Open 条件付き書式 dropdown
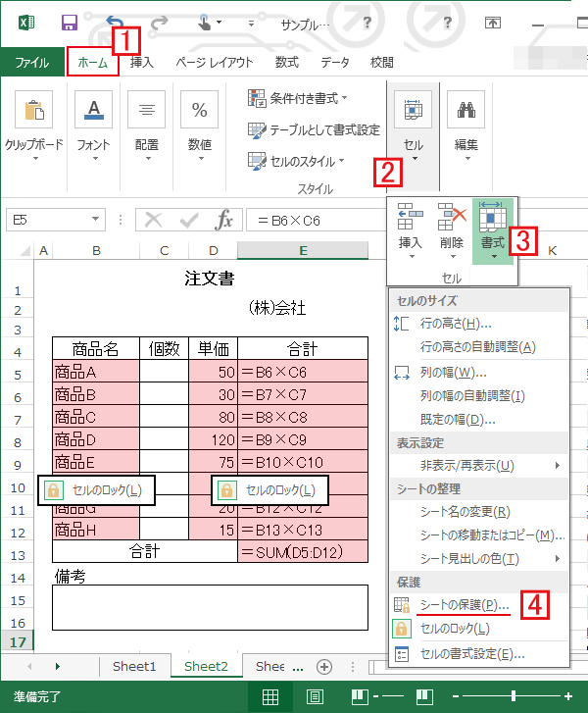The width and height of the screenshot is (588, 713). (x=298, y=98)
